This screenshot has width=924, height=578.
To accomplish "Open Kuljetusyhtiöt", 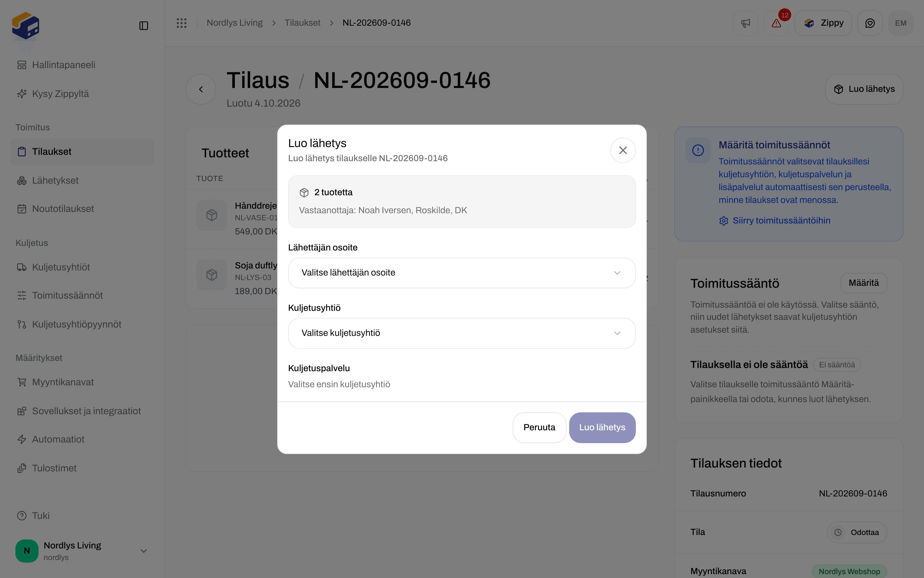I will pos(82,267).
